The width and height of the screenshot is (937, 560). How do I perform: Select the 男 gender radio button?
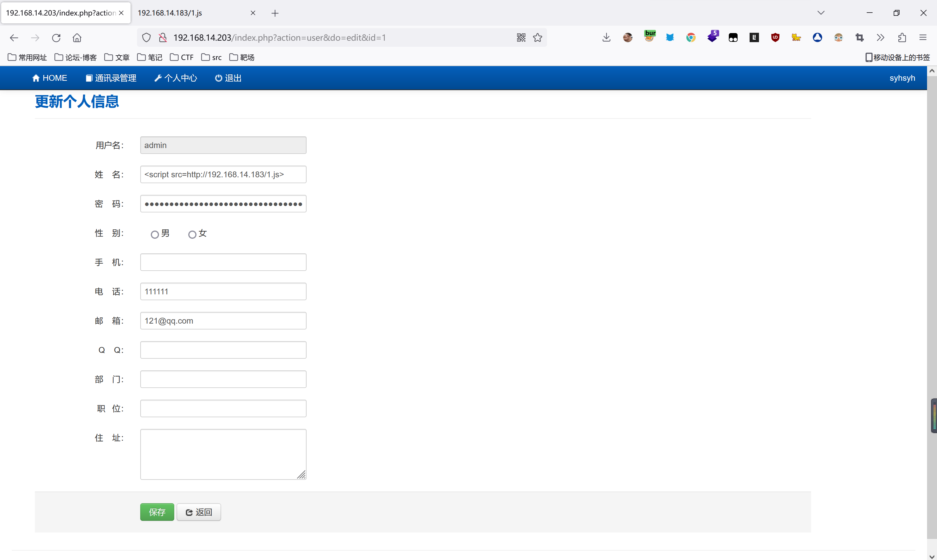[x=155, y=235]
